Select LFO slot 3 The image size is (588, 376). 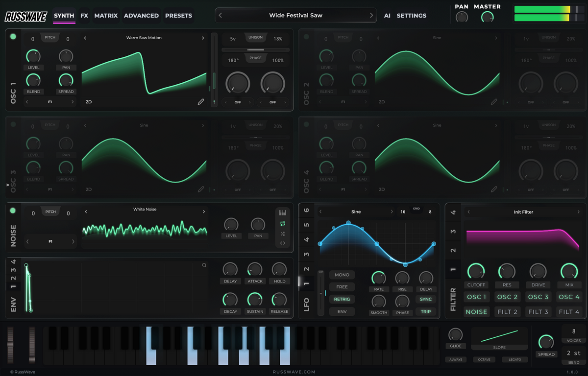(x=307, y=254)
